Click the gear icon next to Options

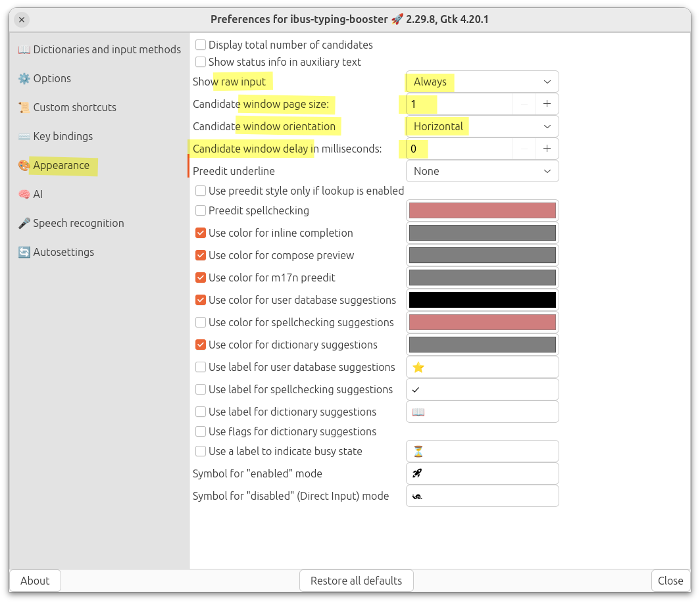(x=24, y=79)
